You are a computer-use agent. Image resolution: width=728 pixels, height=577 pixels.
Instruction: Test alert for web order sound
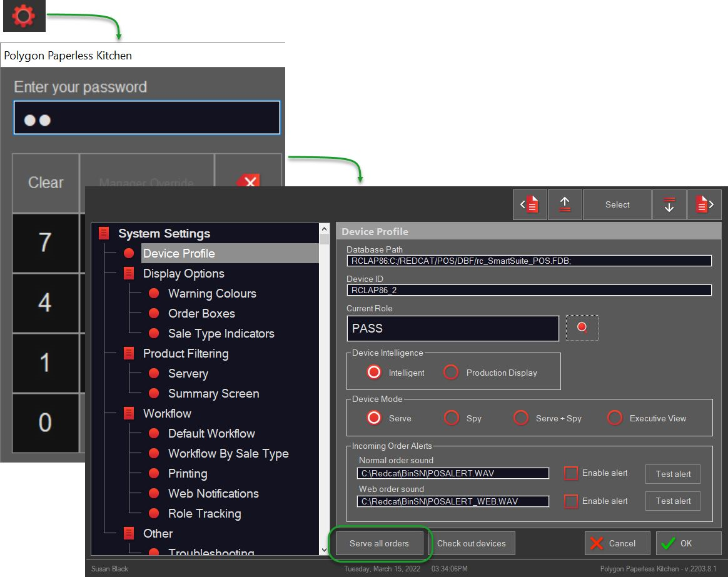(x=673, y=501)
